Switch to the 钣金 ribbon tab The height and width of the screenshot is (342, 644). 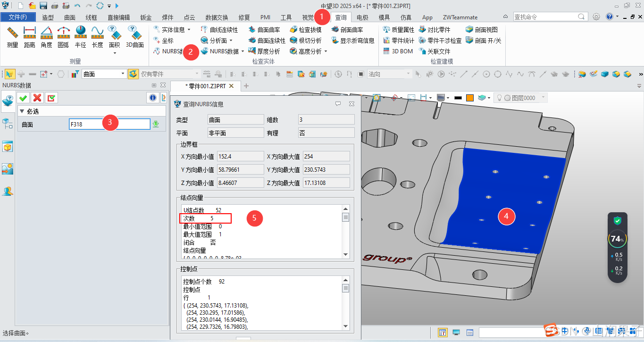tap(146, 17)
